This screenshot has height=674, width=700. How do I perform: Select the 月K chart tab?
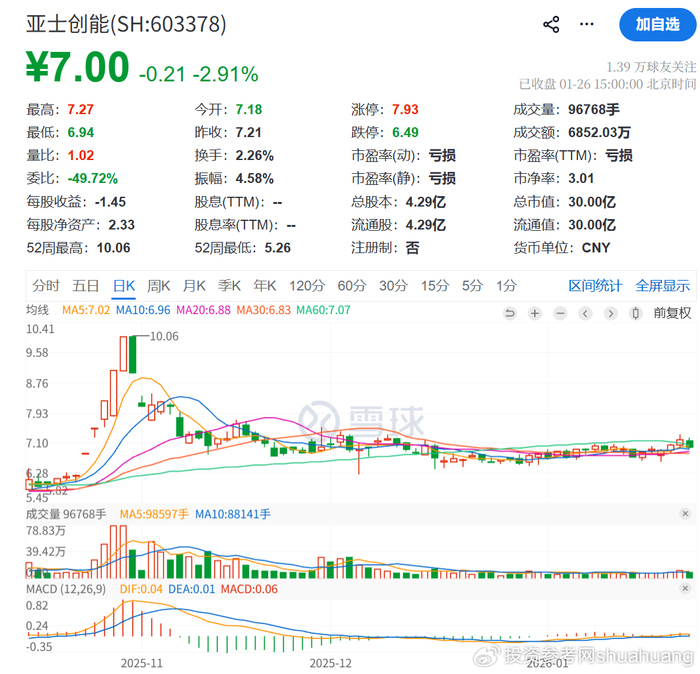coord(194,286)
